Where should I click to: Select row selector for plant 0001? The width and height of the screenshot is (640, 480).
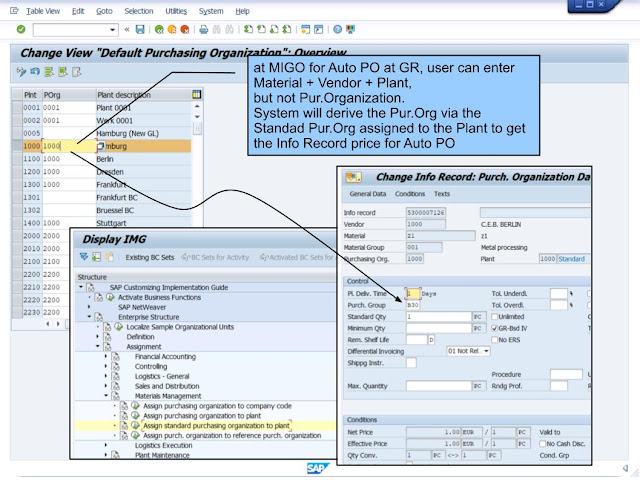[17, 108]
